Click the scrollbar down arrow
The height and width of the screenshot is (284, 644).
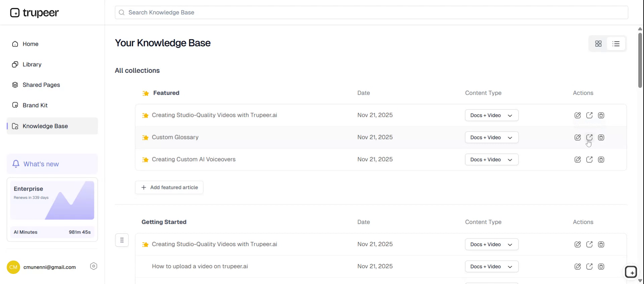click(x=640, y=281)
